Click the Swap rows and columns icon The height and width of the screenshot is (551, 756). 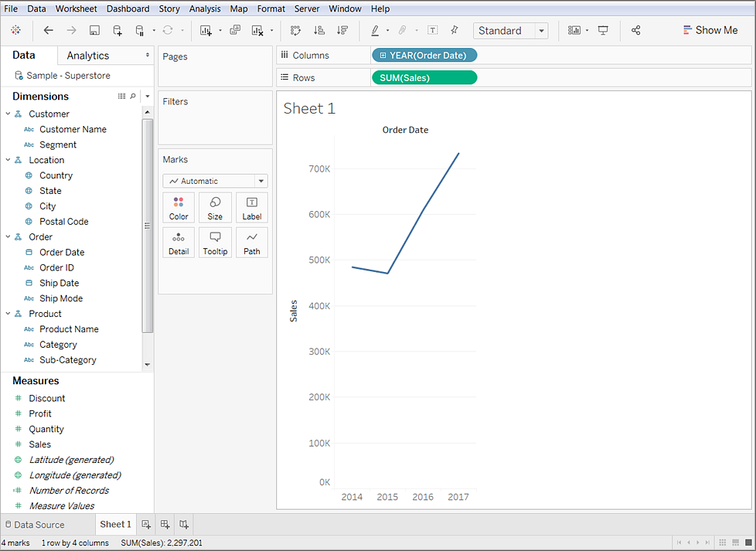pos(295,31)
